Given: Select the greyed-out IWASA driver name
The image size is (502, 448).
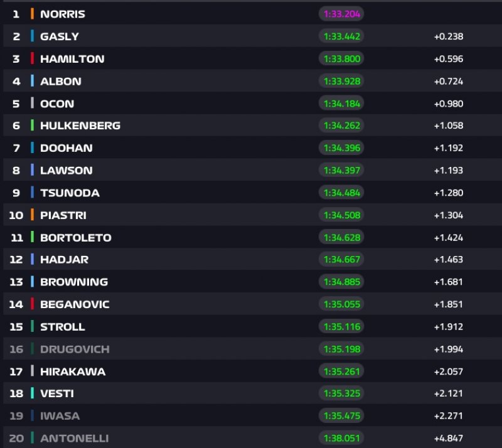Looking at the screenshot, I should (60, 416).
